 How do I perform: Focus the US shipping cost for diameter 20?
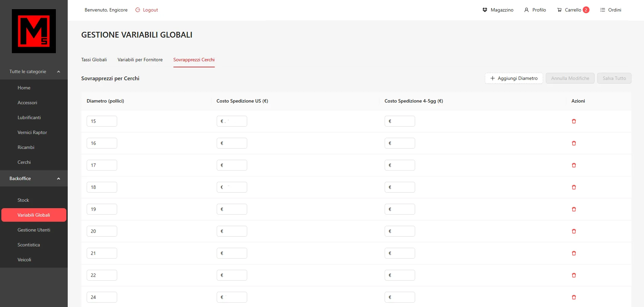coord(234,231)
